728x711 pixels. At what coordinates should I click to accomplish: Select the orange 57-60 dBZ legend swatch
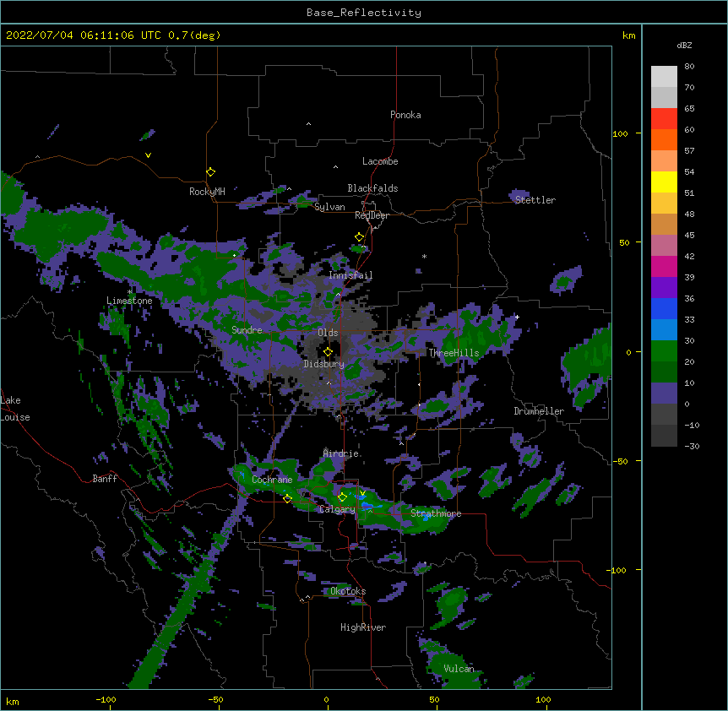[x=664, y=139]
